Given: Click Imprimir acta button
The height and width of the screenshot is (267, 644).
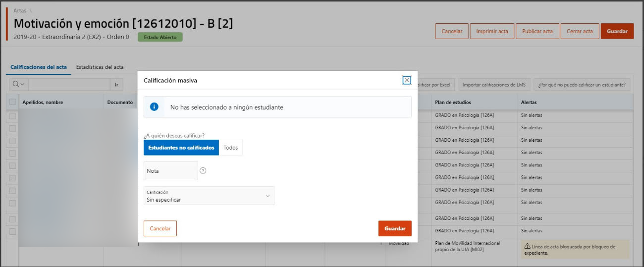Looking at the screenshot, I should point(492,31).
